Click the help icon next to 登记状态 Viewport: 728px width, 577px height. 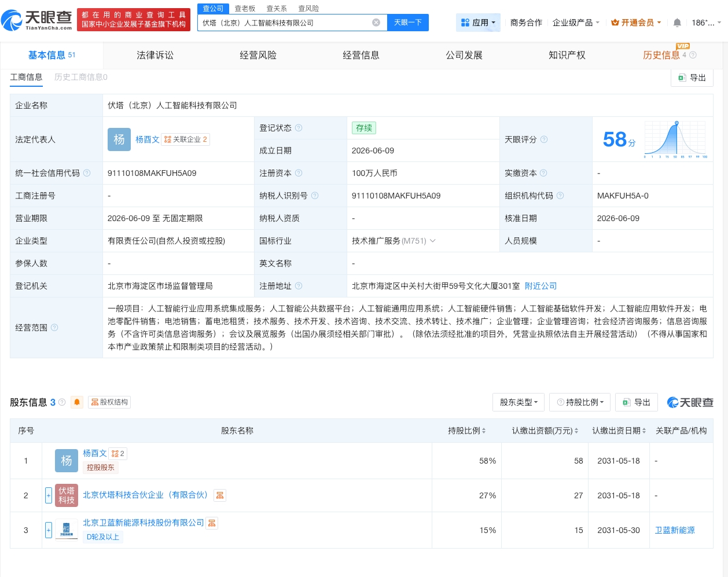click(x=299, y=128)
